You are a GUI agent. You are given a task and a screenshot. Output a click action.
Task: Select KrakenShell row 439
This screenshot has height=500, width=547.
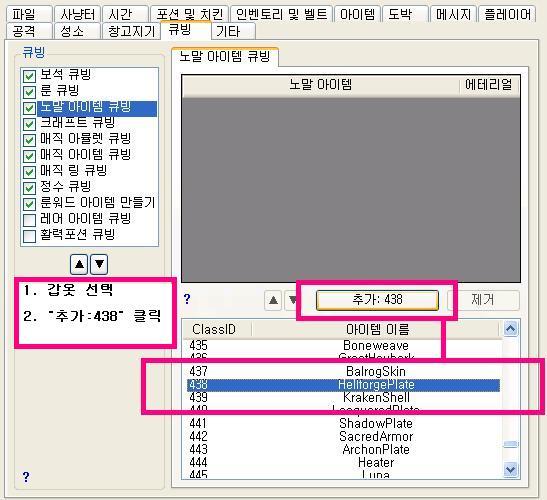[343, 397]
